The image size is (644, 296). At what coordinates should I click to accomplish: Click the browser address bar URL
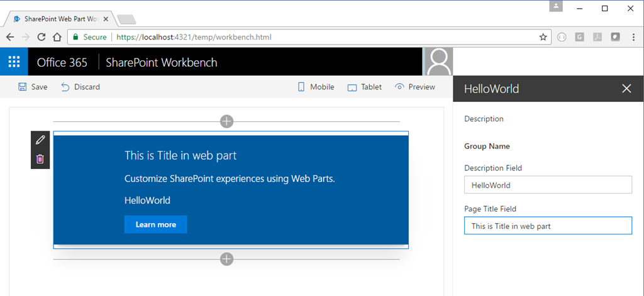(194, 37)
